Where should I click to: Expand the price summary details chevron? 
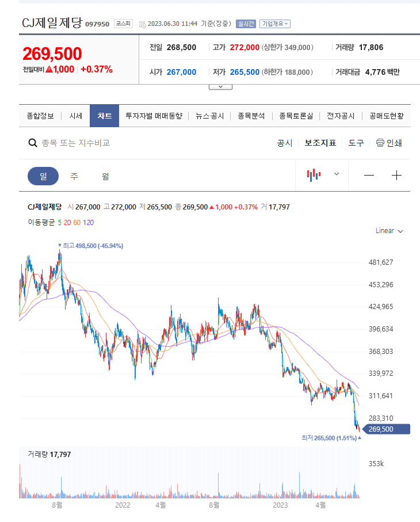(x=221, y=87)
